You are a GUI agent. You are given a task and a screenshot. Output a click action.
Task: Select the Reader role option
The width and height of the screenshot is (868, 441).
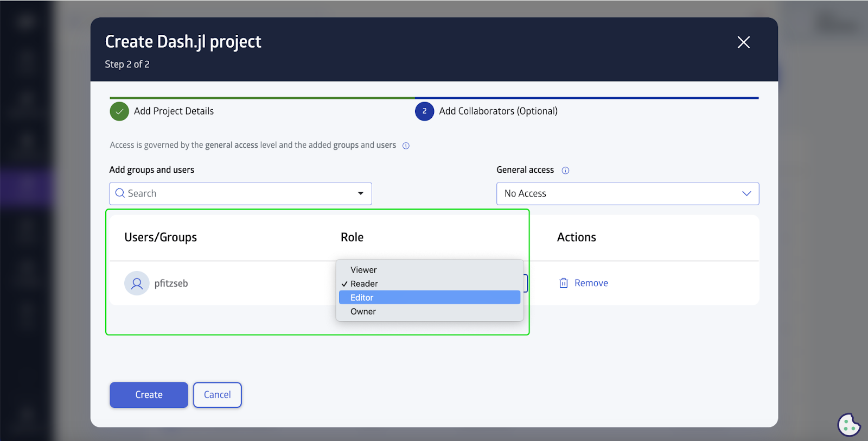tap(430, 283)
